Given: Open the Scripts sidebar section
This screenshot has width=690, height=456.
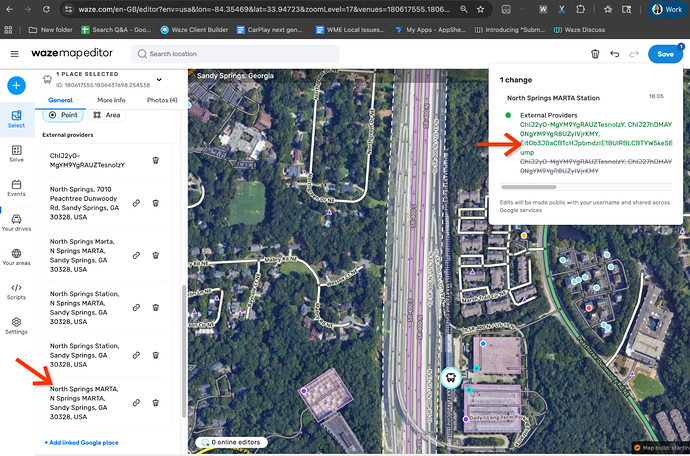Looking at the screenshot, I should 17,291.
